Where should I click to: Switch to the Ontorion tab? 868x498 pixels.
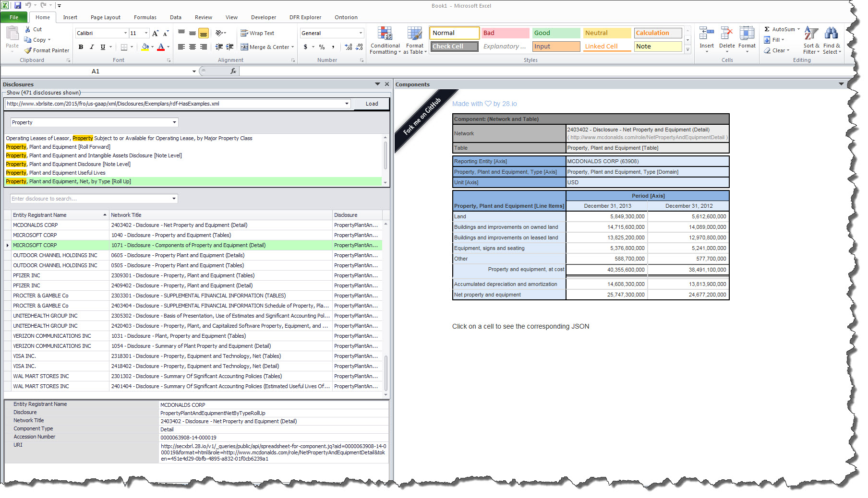point(346,17)
